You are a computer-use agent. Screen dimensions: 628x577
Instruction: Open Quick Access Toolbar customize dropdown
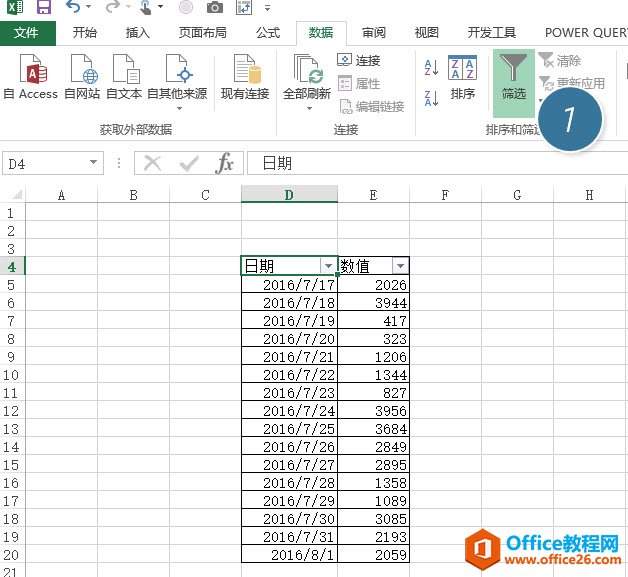click(268, 7)
